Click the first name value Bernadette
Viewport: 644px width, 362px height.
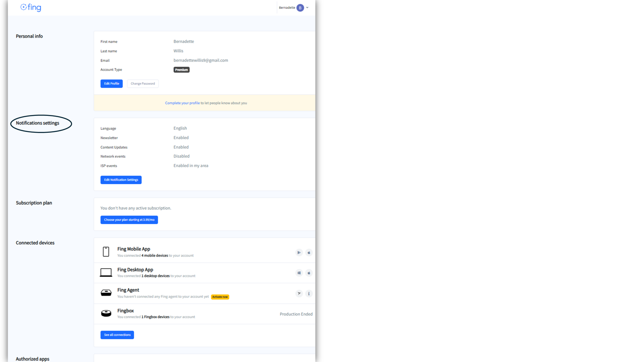[184, 41]
